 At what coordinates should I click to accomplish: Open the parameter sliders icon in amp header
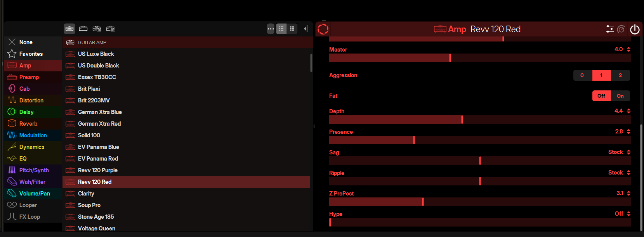click(x=610, y=29)
